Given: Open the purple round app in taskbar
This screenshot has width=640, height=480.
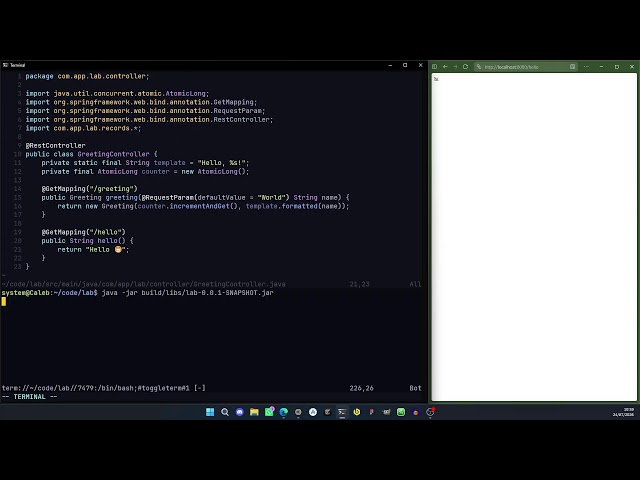Looking at the screenshot, I should 240,412.
